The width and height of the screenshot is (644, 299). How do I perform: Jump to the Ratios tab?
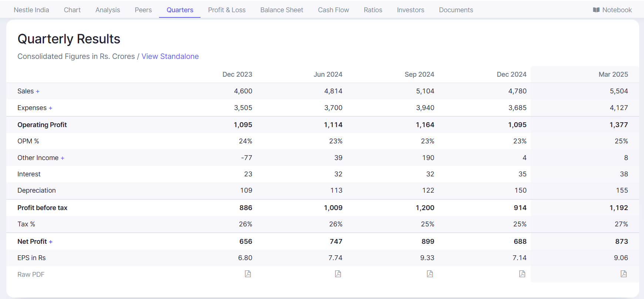(x=373, y=10)
